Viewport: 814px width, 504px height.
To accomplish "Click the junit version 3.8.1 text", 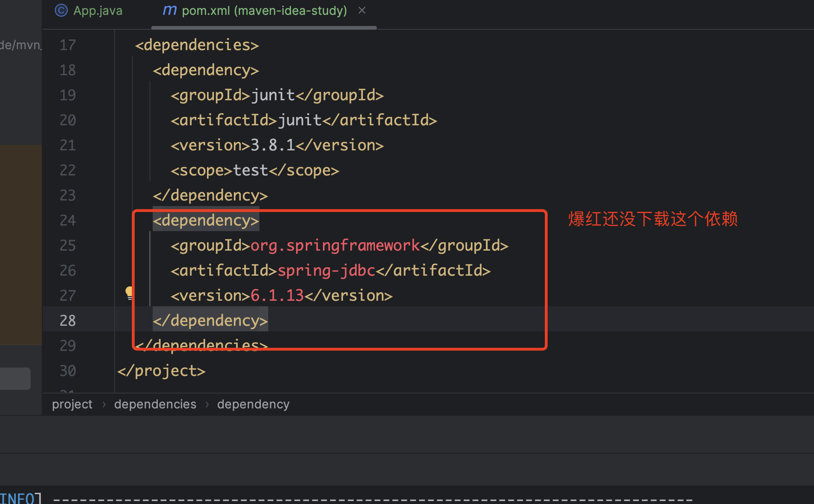I will (x=272, y=145).
